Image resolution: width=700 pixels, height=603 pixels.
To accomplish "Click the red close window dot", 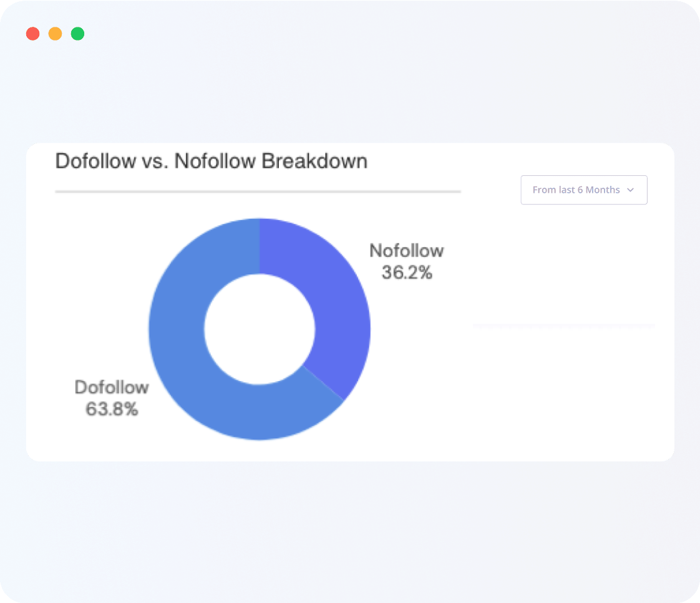I will [x=32, y=34].
